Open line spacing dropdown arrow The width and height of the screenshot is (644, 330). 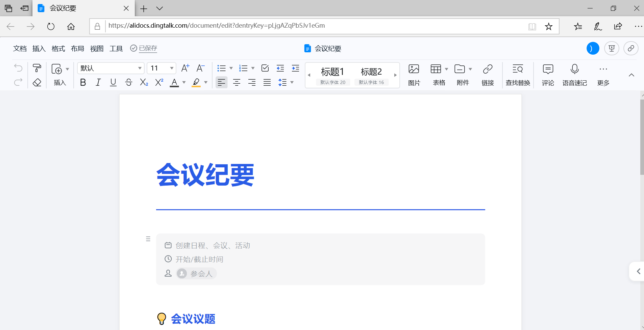pyautogui.click(x=292, y=82)
